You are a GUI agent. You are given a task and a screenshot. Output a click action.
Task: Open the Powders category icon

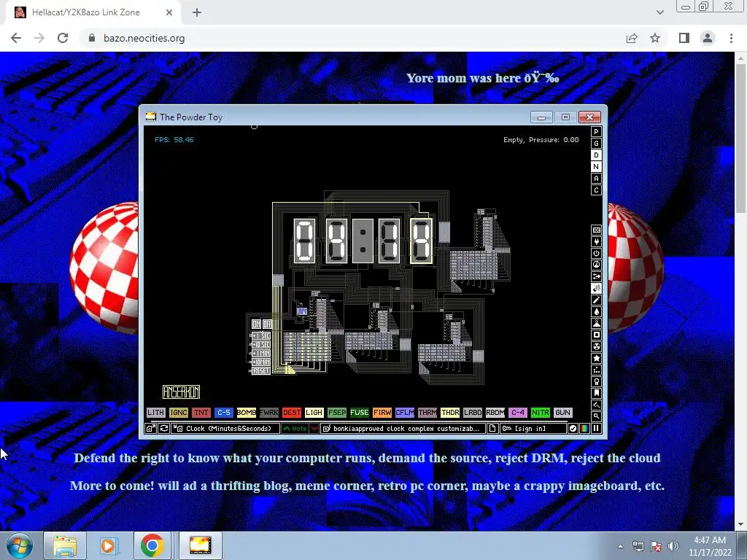596,323
